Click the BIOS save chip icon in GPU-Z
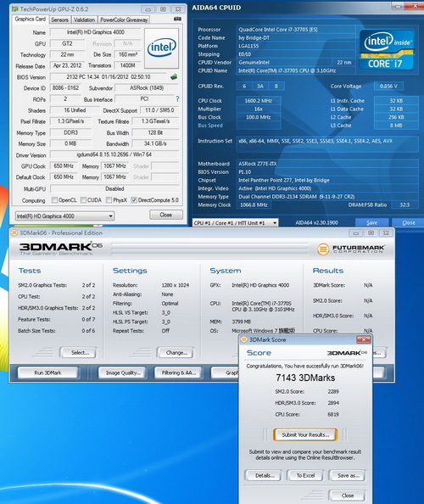Image resolution: width=424 pixels, height=504 pixels. (x=174, y=77)
